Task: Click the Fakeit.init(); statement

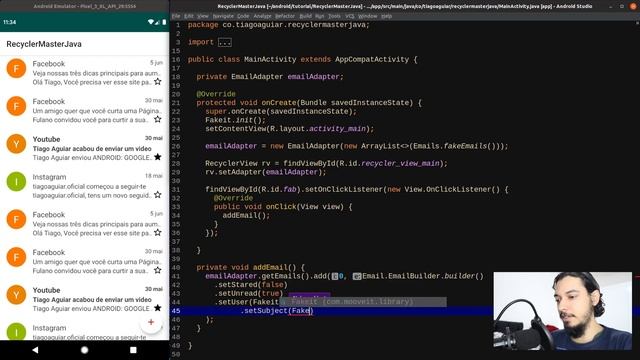Action: pos(236,120)
